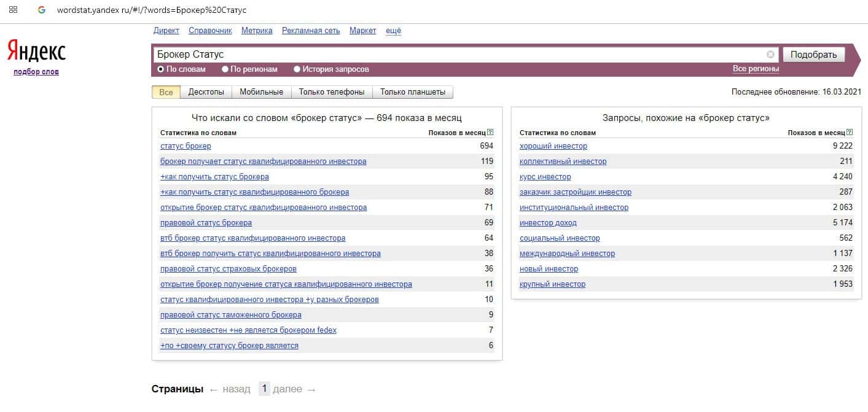Select the «По регионам» radio button
This screenshot has height=412, width=868.
coord(225,69)
